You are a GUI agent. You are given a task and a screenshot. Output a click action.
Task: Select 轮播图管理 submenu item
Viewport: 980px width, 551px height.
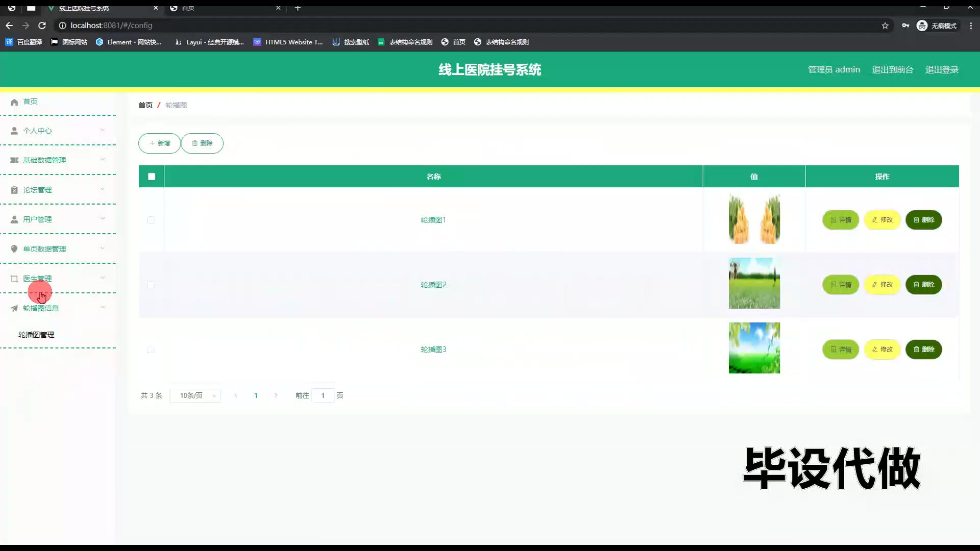pos(36,335)
